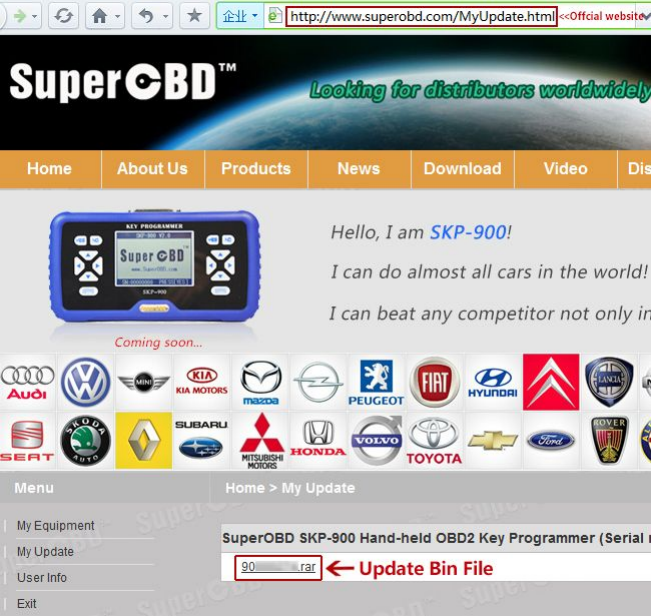Screen dimensions: 653x616
Task: Open My Equipment in the side menu
Action: coord(56,526)
